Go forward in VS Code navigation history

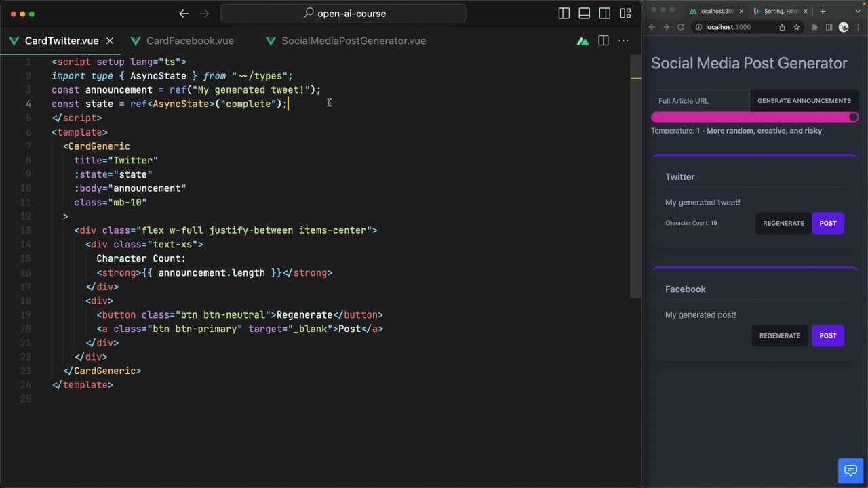204,14
